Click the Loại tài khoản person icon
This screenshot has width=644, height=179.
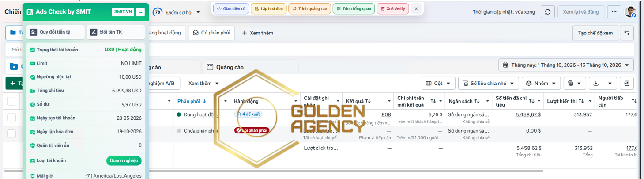click(33, 160)
